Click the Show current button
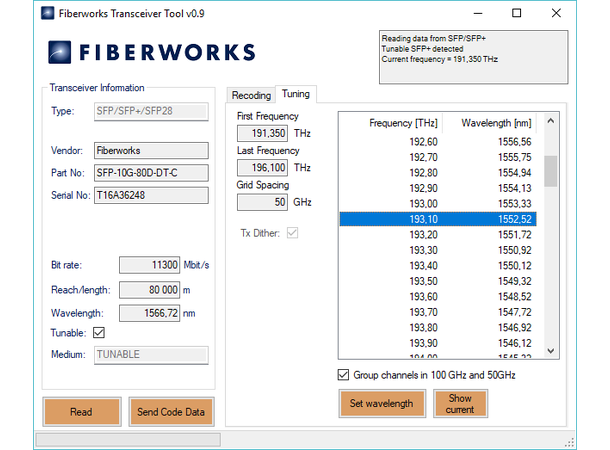Viewport: 610px width, 450px height. [x=460, y=403]
